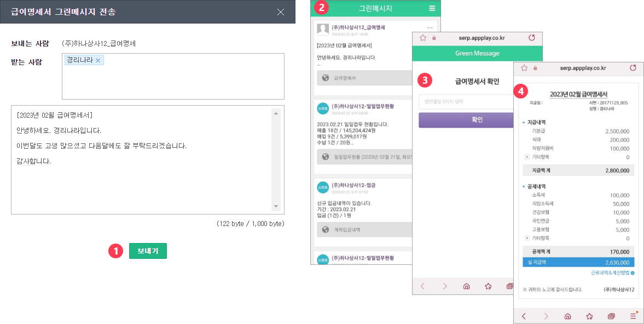Click the 공제액 계 value 170,000
This screenshot has width=644, height=324.
(620, 252)
